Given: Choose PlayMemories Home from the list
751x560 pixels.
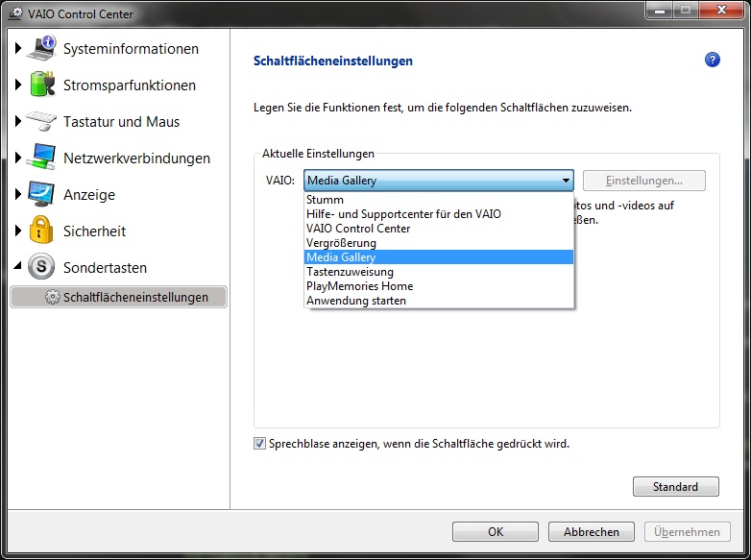Looking at the screenshot, I should 439,286.
